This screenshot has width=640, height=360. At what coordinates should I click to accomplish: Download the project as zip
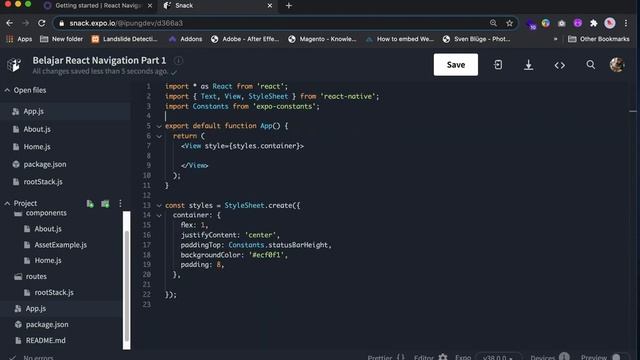point(529,65)
